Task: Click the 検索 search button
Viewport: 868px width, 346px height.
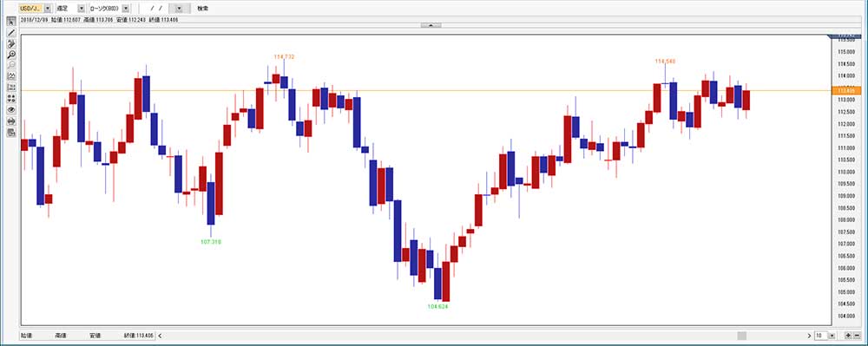Action: [x=202, y=9]
